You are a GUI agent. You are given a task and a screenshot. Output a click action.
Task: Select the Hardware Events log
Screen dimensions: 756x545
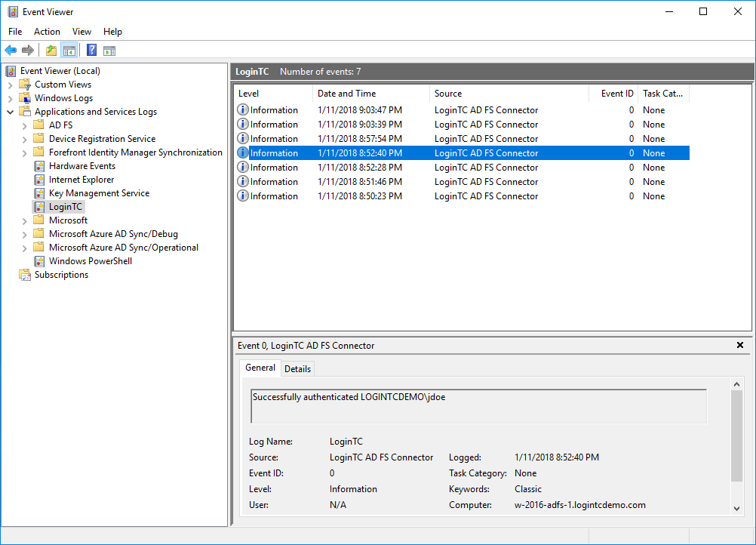pyautogui.click(x=82, y=166)
